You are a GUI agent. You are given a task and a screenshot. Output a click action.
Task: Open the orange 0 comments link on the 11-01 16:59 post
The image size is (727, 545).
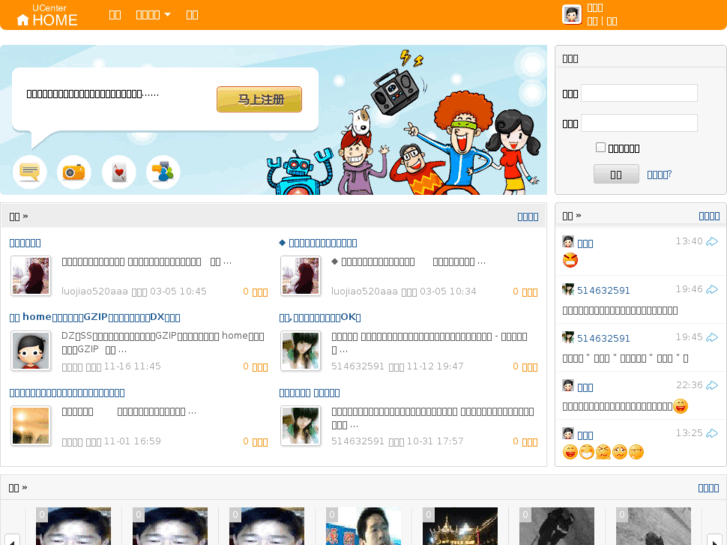tap(255, 442)
